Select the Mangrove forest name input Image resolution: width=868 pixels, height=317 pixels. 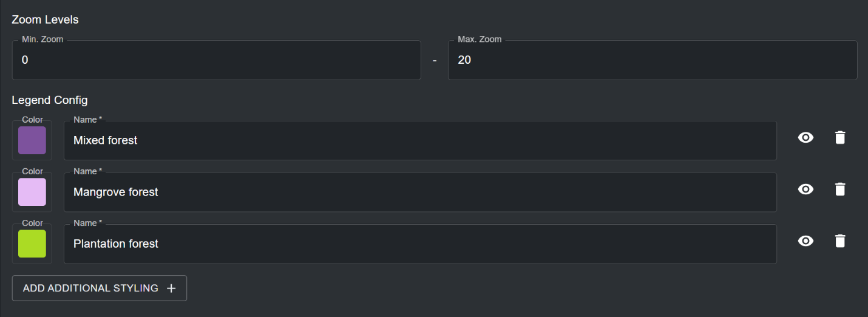pyautogui.click(x=420, y=192)
